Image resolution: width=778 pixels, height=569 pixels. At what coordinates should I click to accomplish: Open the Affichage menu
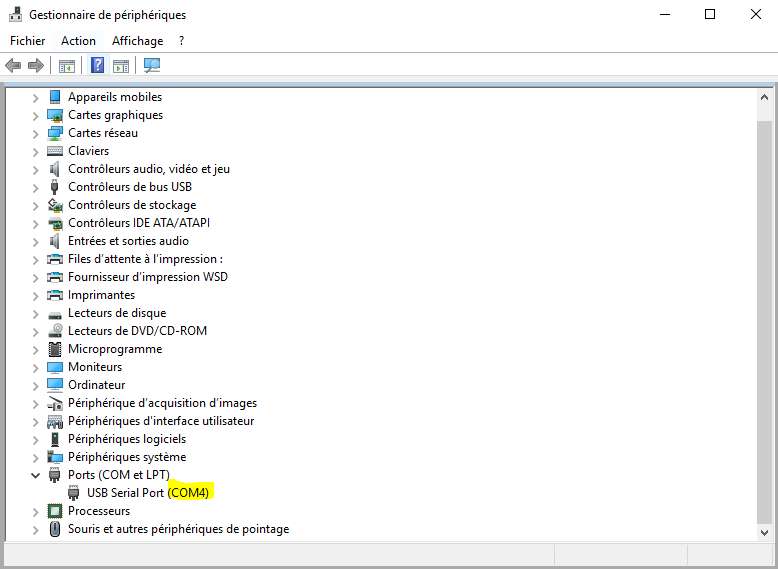pos(137,41)
